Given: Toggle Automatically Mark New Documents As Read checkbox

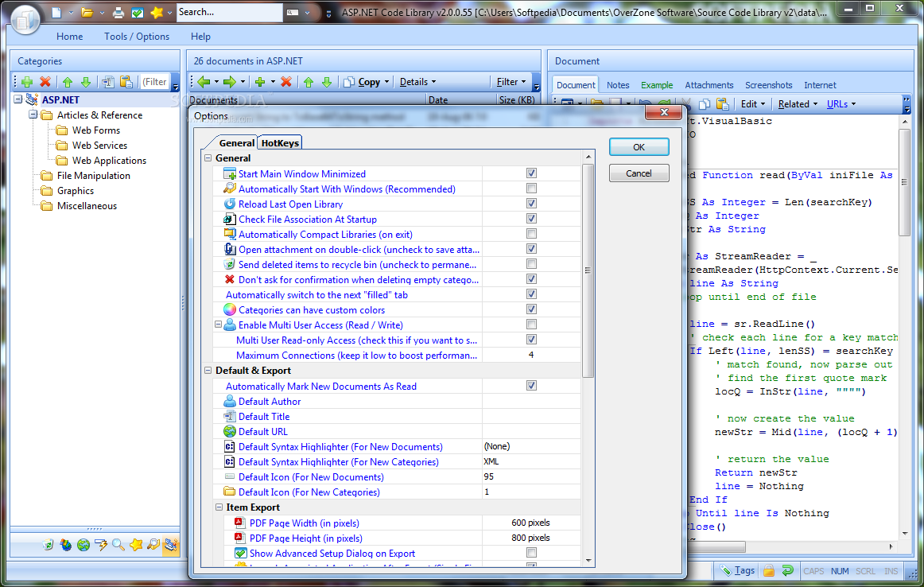Looking at the screenshot, I should pos(531,386).
